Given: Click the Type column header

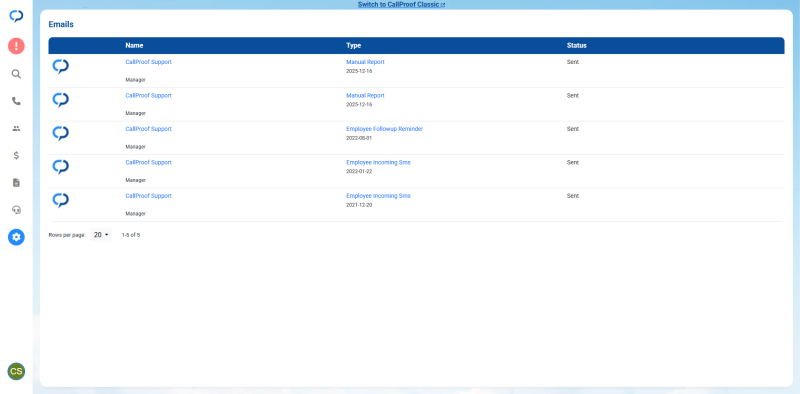Looking at the screenshot, I should [354, 45].
